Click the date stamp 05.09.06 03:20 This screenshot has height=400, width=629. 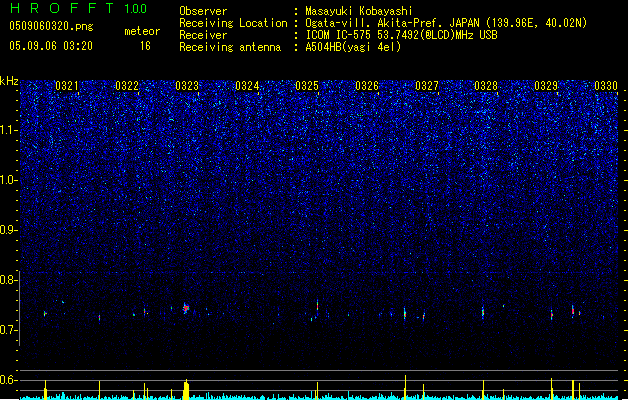51,46
